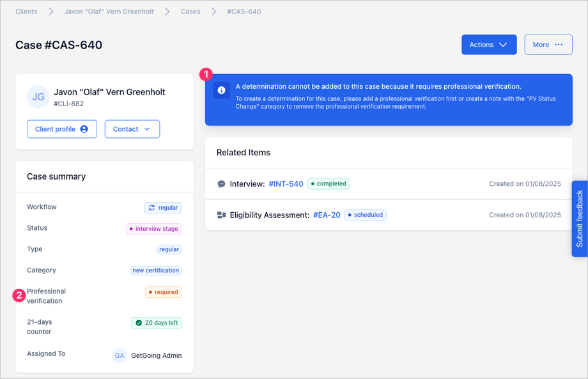Click the green checkmark on 21-days counter
The image size is (588, 379).
pos(139,323)
